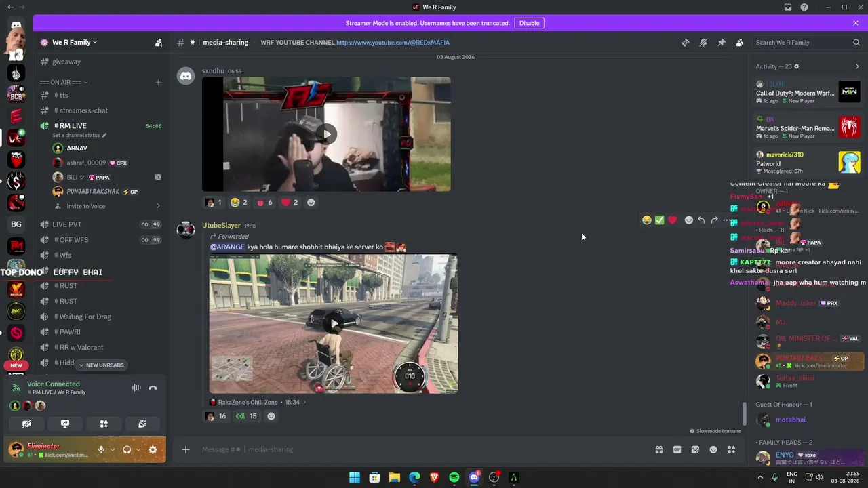Open microphone input options arrow

(x=111, y=449)
